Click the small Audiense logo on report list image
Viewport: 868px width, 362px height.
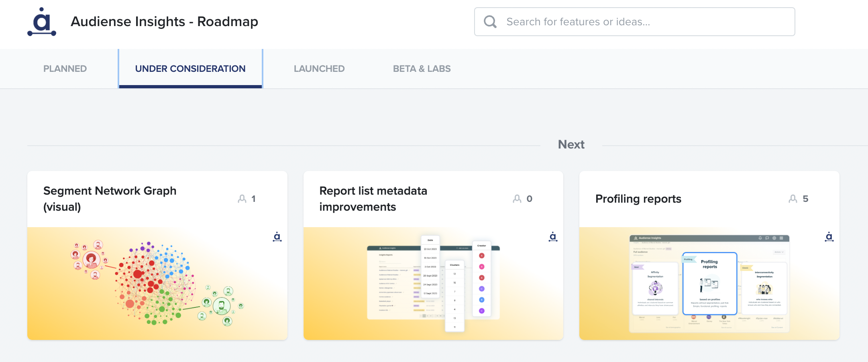coord(553,237)
